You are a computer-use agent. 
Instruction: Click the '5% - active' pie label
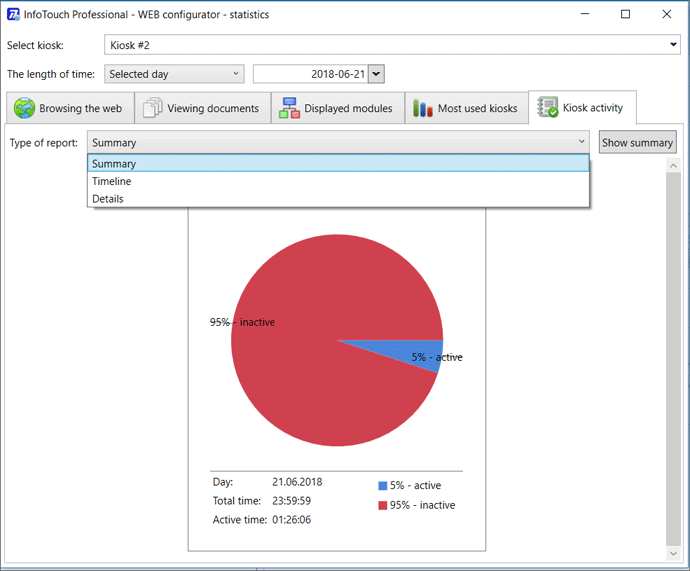tap(437, 357)
